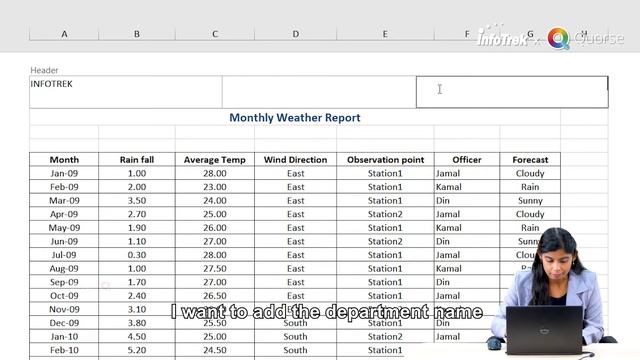Click average temp value 24.00
640x360 pixels.
tap(215, 200)
